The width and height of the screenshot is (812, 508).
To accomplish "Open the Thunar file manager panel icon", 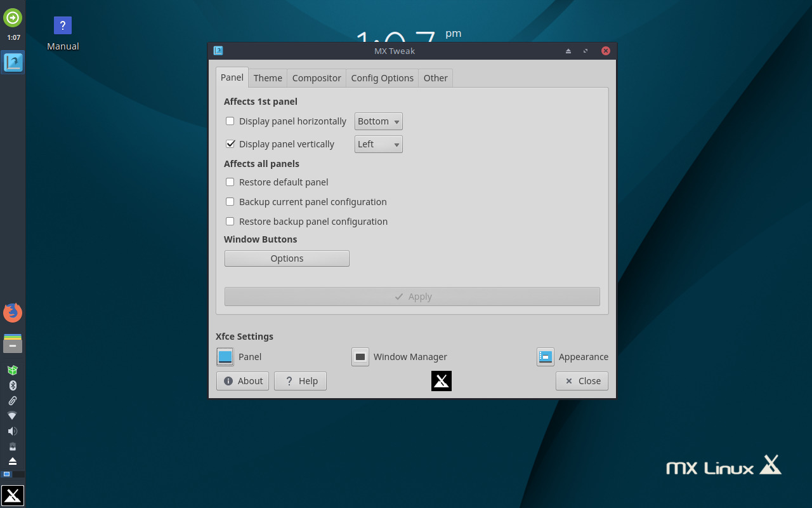I will [13, 344].
